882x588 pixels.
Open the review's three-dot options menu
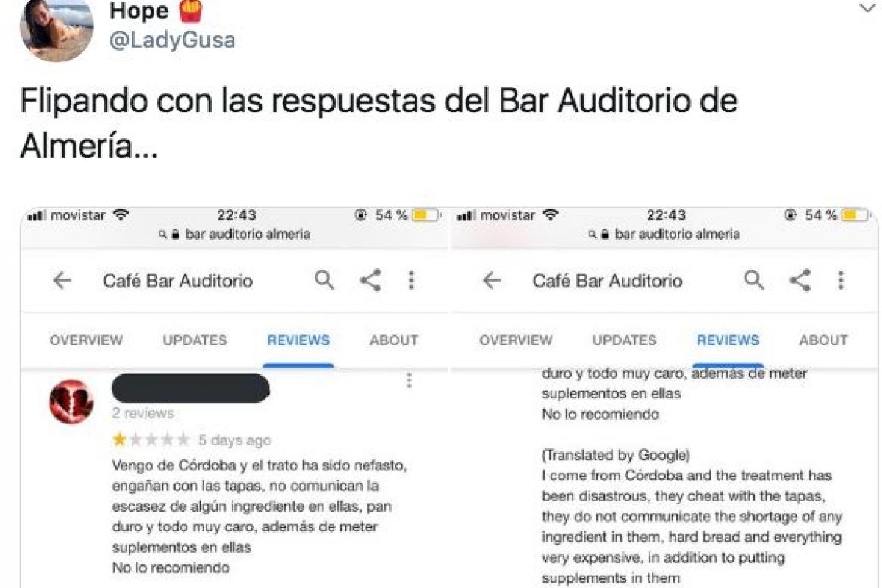[x=409, y=381]
